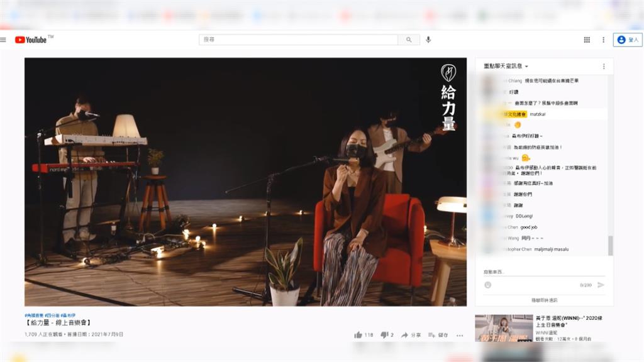Expand the 重點聊天室訊息 chat mode dropdown
This screenshot has height=362, width=644.
pyautogui.click(x=506, y=66)
